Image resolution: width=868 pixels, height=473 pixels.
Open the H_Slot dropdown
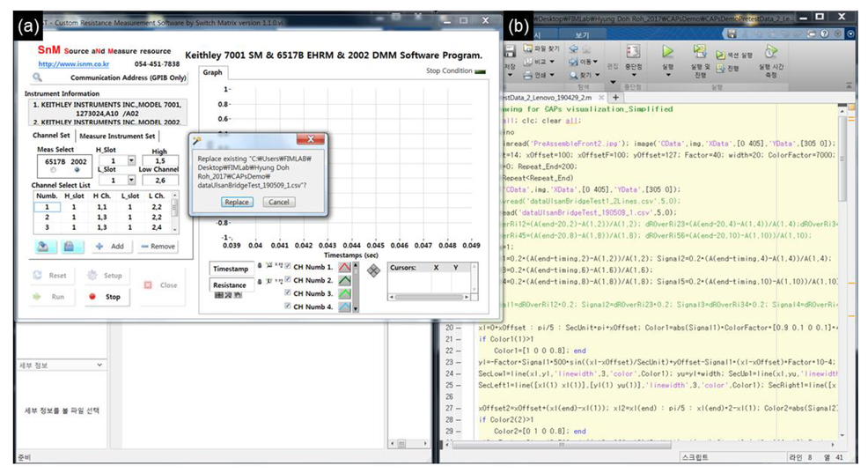click(x=131, y=160)
